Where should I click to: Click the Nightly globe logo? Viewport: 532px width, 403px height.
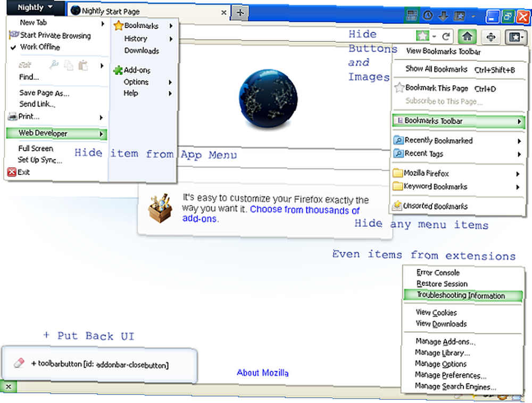268,100
